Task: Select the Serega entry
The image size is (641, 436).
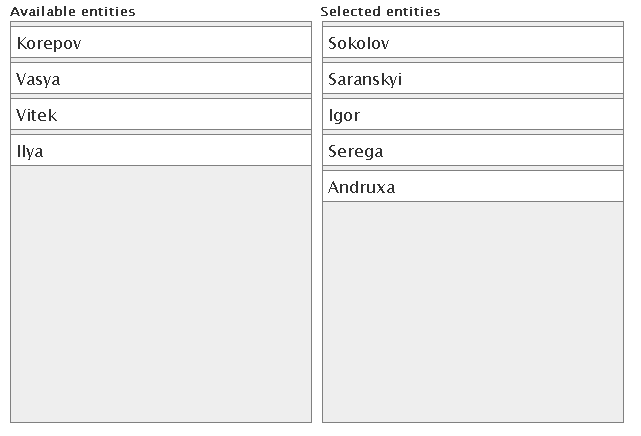Action: (471, 151)
